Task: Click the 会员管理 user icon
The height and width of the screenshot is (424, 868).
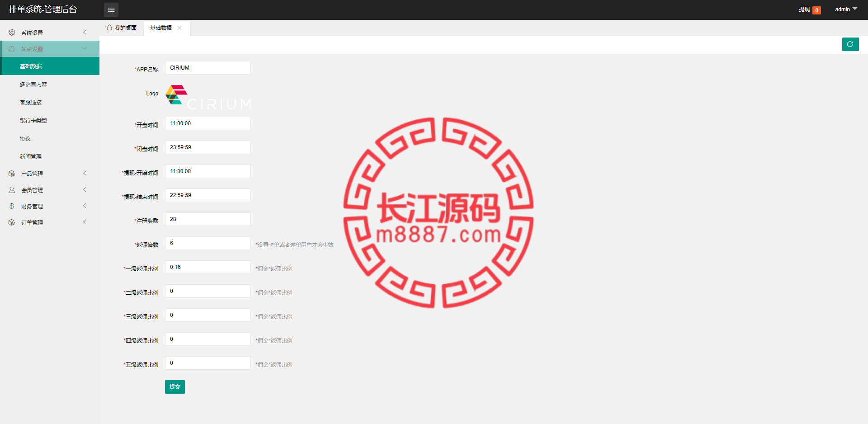Action: (12, 190)
